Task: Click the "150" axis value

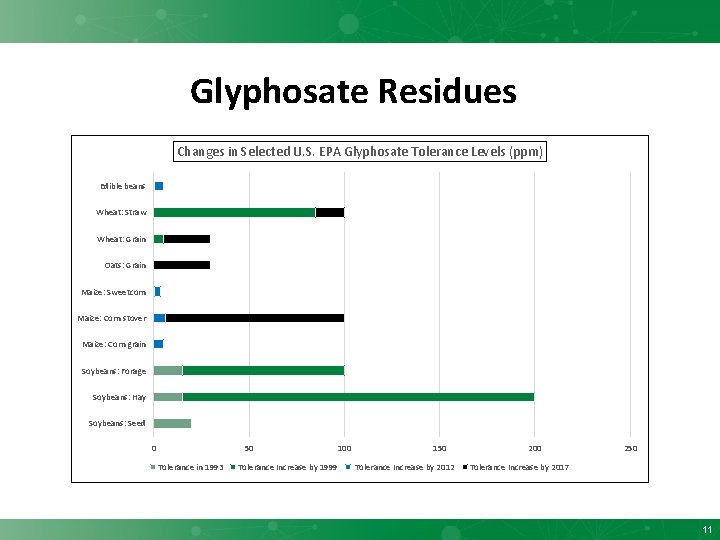Action: pos(439,448)
